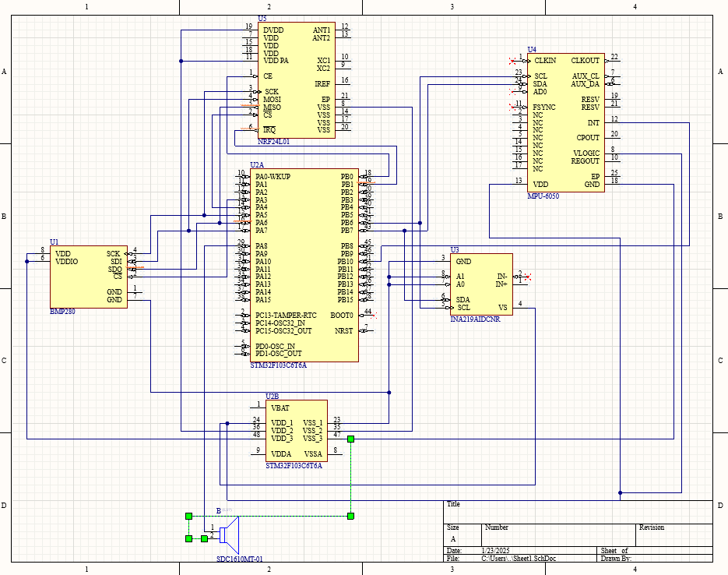Viewport: 728px width, 575px height.
Task: Select the PD1-OSC_OUT pin label
Action: pos(279,354)
